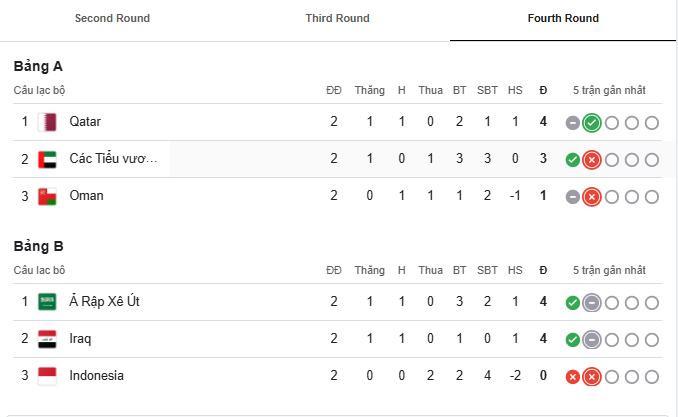Screen dimensions: 678x417
Task: Click the Indonesia flag icon
Action: point(47,376)
